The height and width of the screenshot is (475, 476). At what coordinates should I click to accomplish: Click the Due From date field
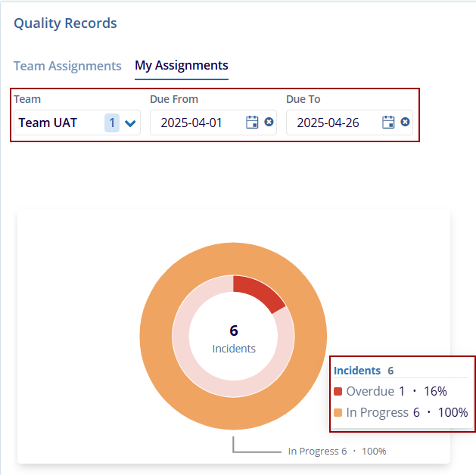195,123
